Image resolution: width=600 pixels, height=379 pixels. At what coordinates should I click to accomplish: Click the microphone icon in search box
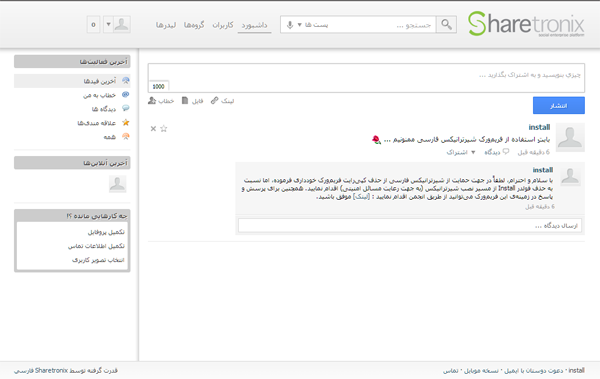tap(290, 25)
